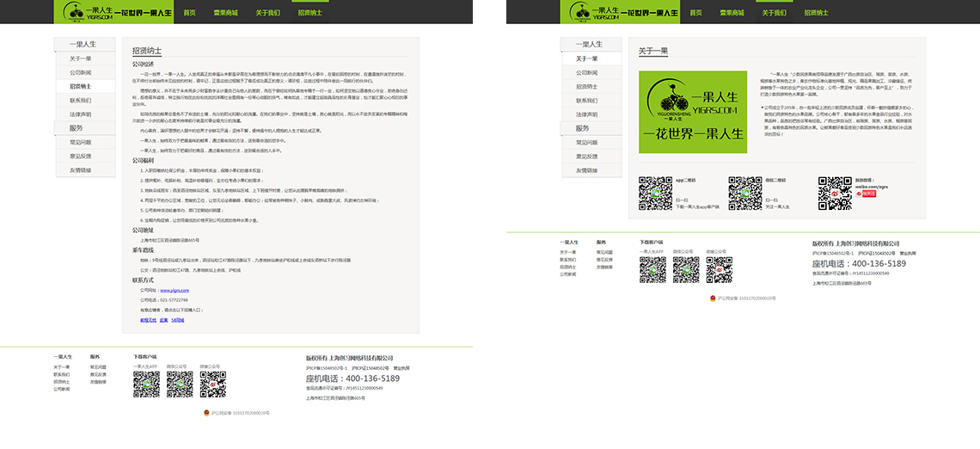Open 首页 in the 招贤纳士 page navigation bar
The width and height of the screenshot is (980, 449).
pos(189,13)
